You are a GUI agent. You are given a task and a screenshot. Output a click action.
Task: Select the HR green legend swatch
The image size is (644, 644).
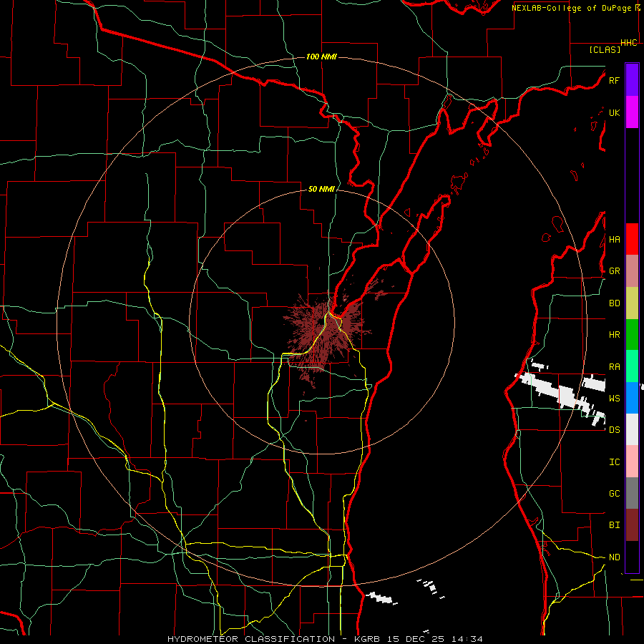pyautogui.click(x=632, y=334)
